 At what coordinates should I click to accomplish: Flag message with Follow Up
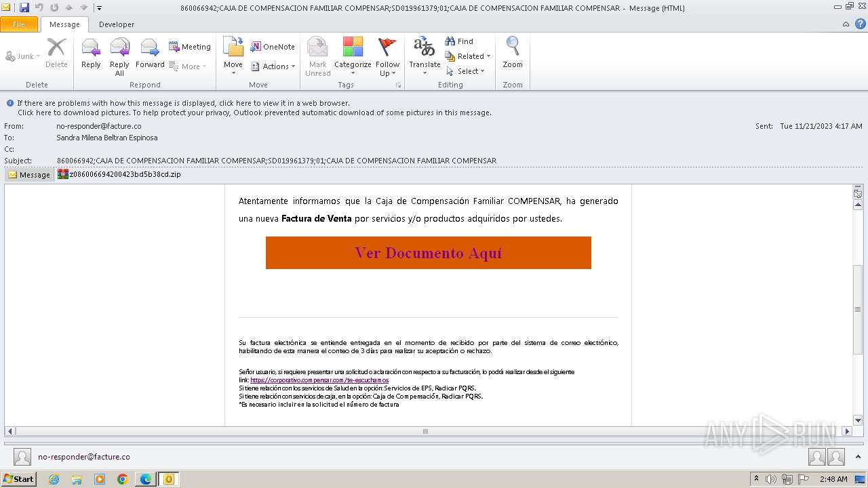click(x=387, y=57)
